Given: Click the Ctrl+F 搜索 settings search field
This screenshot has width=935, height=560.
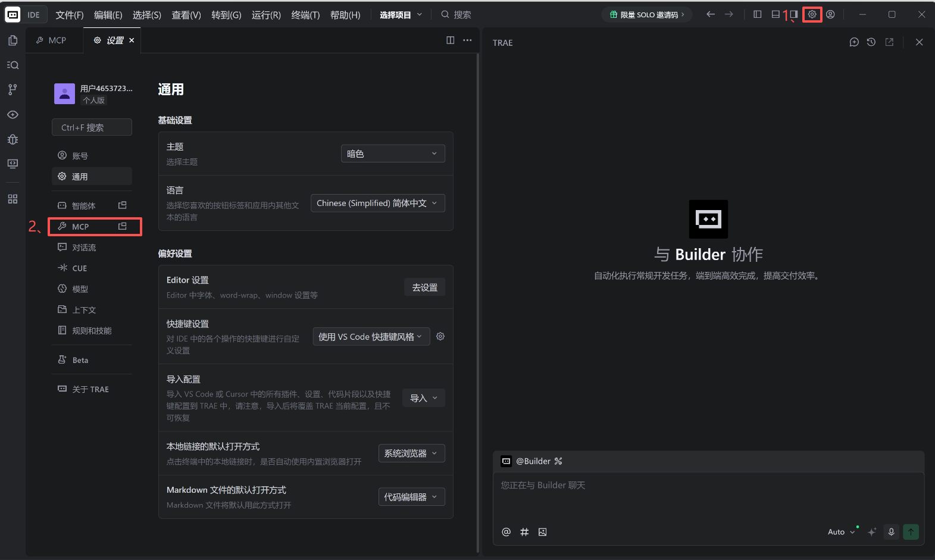Looking at the screenshot, I should (92, 127).
